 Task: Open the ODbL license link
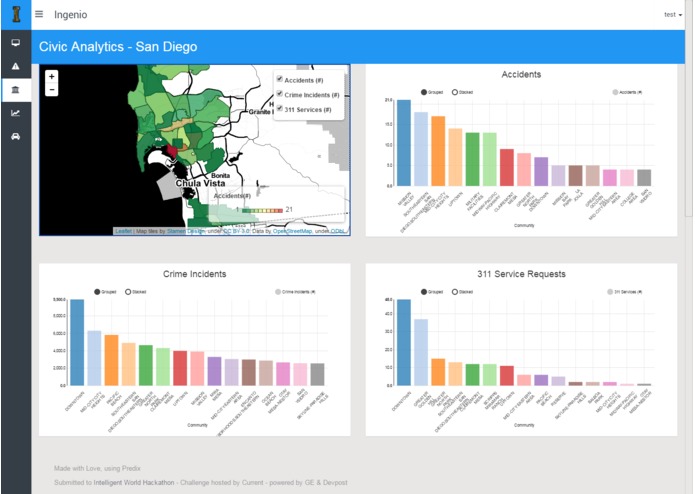point(338,231)
